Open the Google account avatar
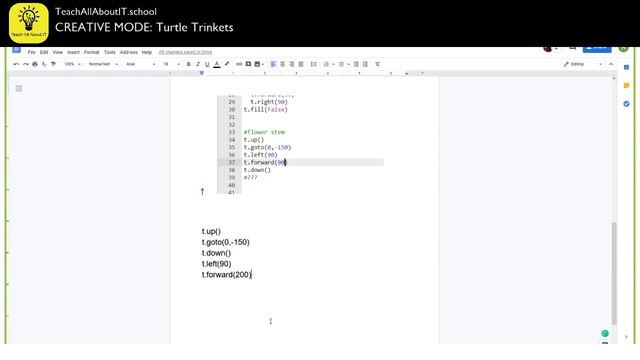The height and width of the screenshot is (360, 640). tap(624, 49)
